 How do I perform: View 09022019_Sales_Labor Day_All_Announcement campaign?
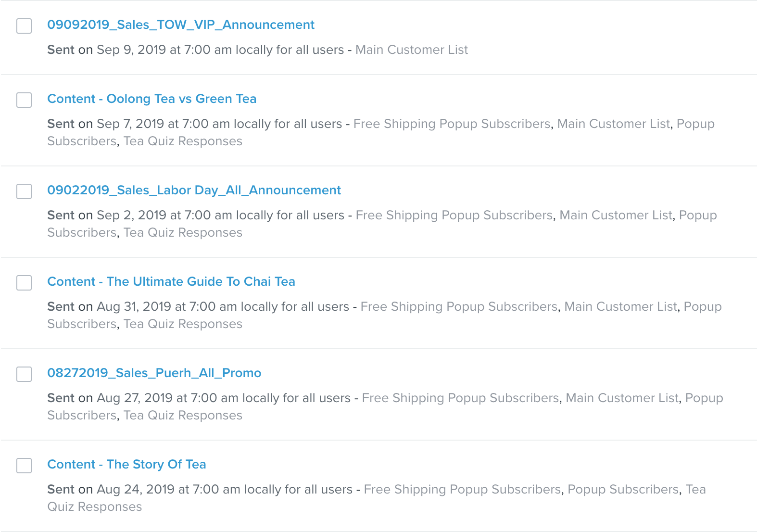194,190
